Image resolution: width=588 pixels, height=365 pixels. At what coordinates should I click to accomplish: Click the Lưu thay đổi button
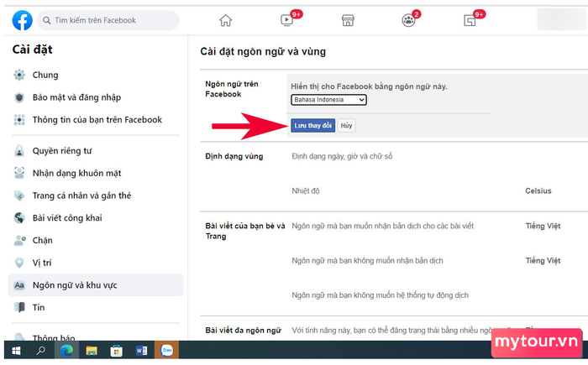312,126
